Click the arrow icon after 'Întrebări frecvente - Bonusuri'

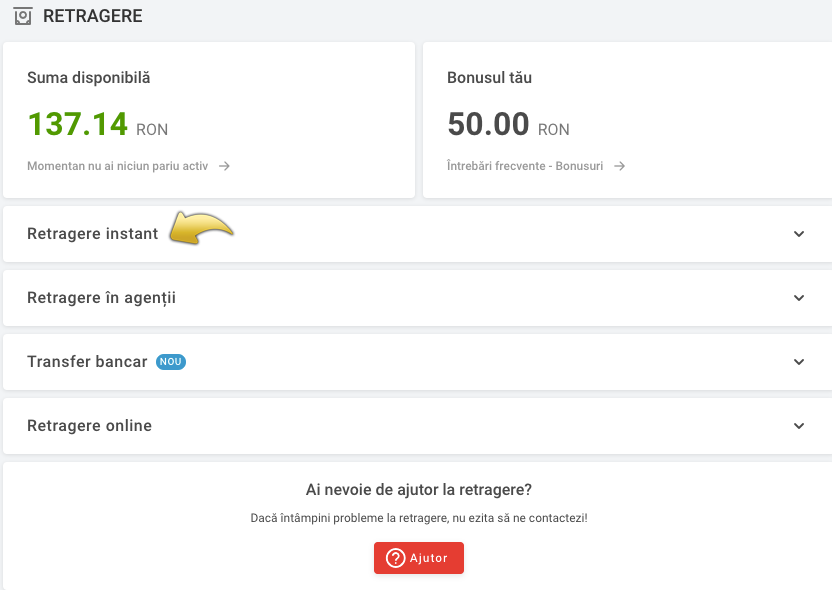[x=619, y=166]
